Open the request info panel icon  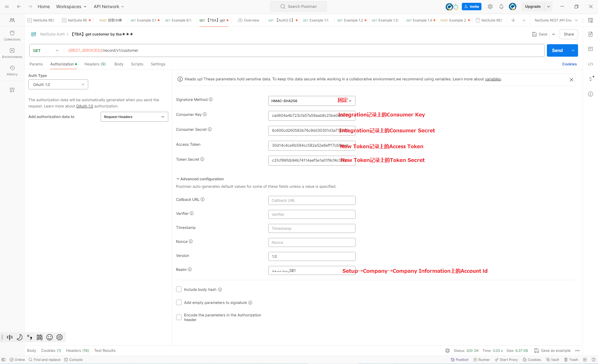(x=591, y=94)
